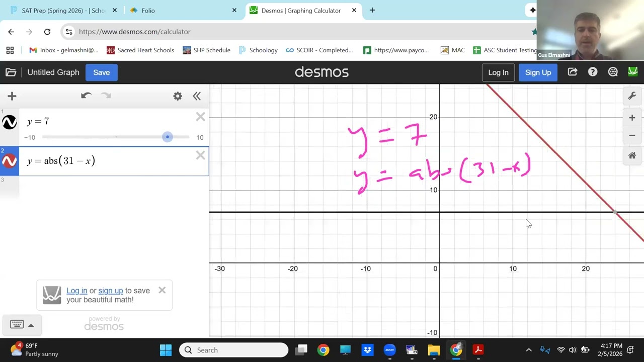Open the MAC bookmark
This screenshot has width=644, height=362.
point(452,50)
